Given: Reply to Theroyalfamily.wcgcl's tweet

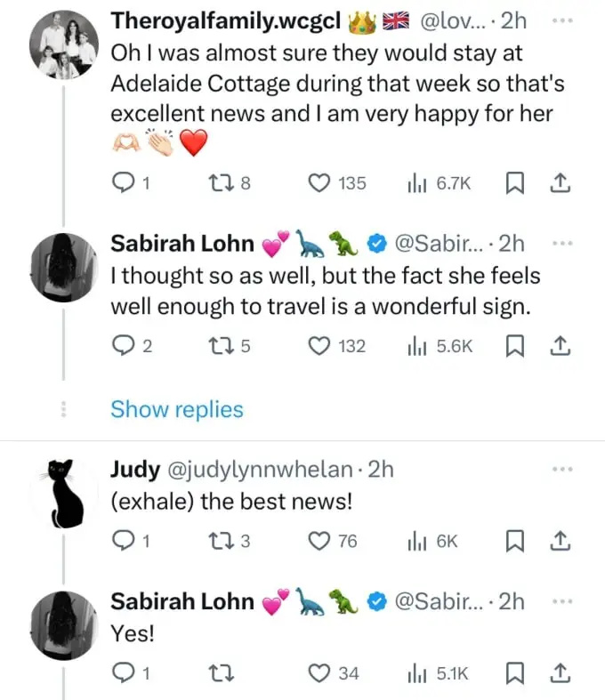Looking at the screenshot, I should pos(131,183).
